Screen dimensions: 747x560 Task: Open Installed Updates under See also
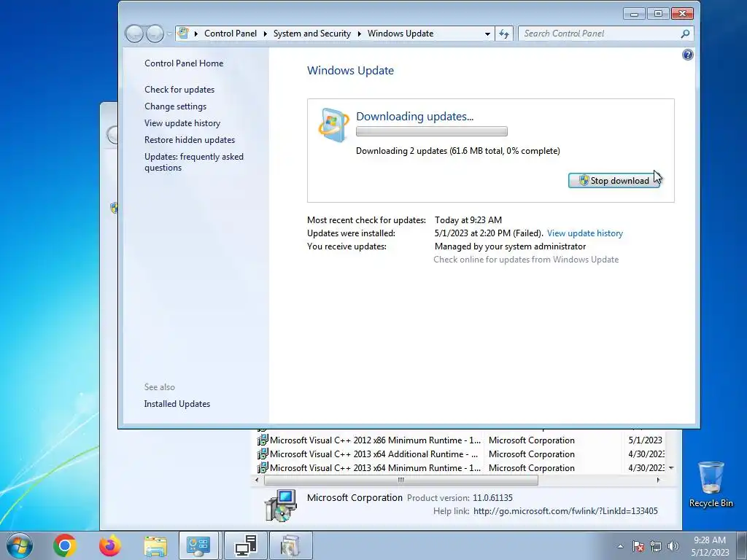click(x=177, y=404)
